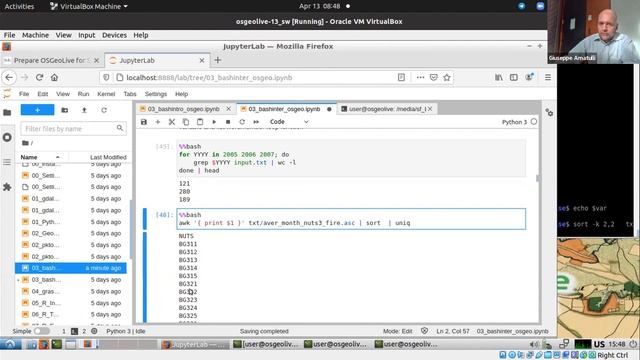Click the for-loop bash code cell
640x360 pixels.
pos(351,158)
